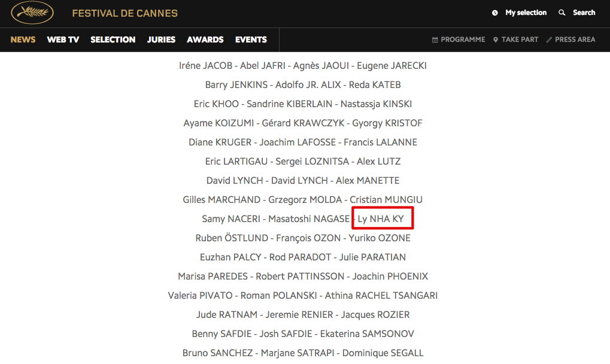The height and width of the screenshot is (364, 610).
Task: Click the name Gilles MARCHAND
Action: pyautogui.click(x=221, y=200)
